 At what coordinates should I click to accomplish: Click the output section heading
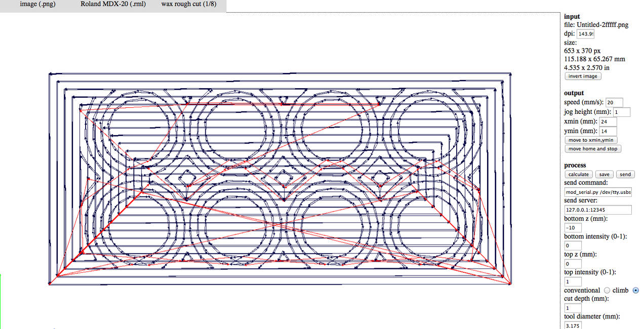pos(574,93)
